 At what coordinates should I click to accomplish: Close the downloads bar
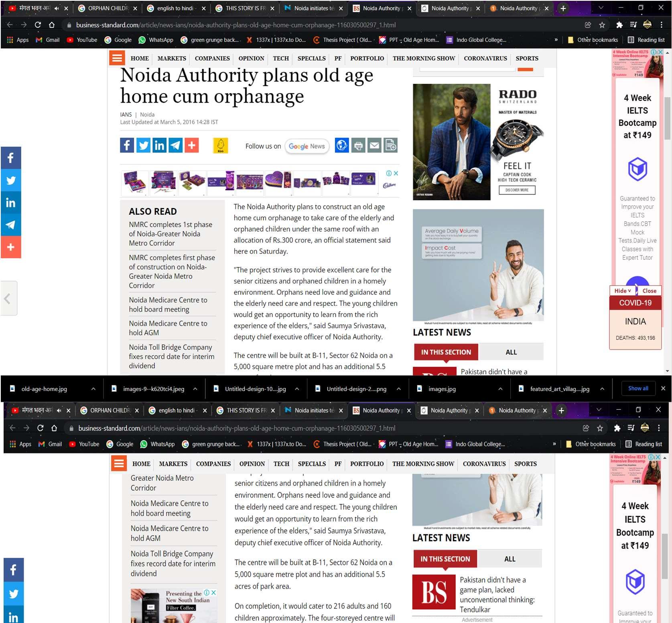click(663, 388)
